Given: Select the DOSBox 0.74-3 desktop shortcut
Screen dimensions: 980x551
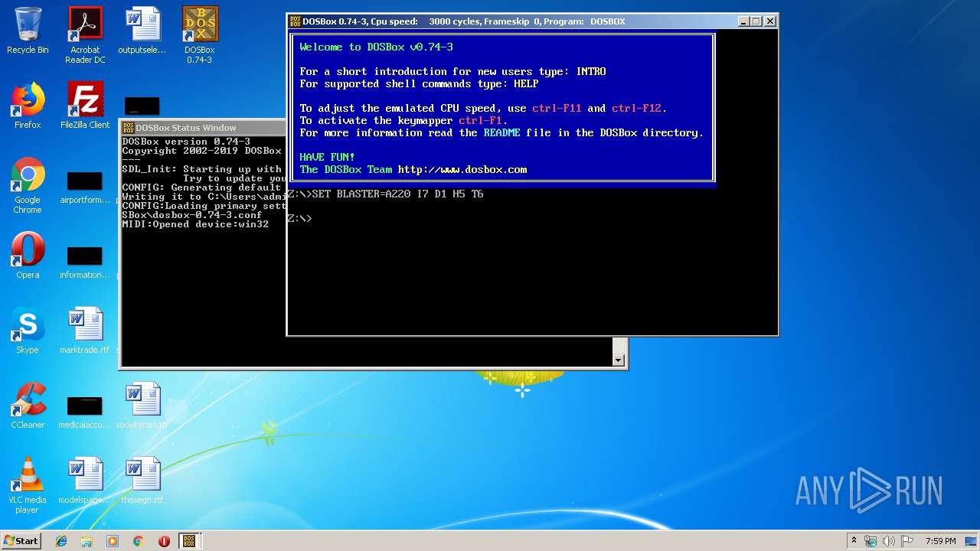Looking at the screenshot, I should [199, 36].
